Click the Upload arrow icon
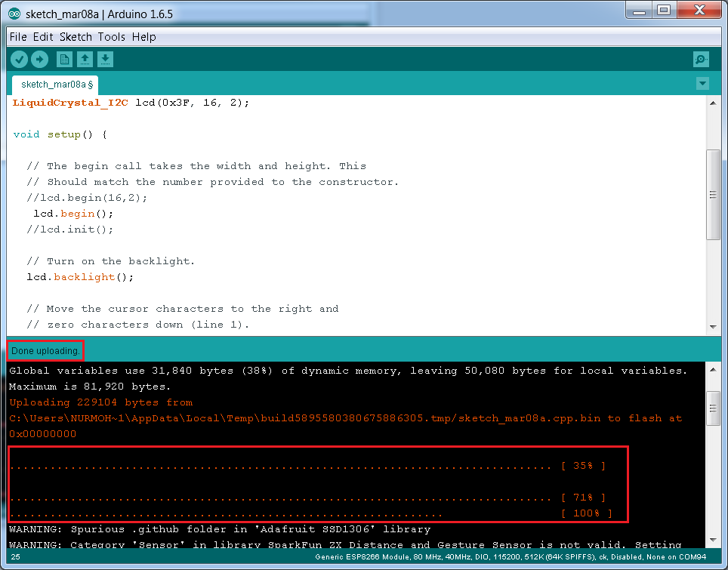The width and height of the screenshot is (728, 570). pos(39,59)
